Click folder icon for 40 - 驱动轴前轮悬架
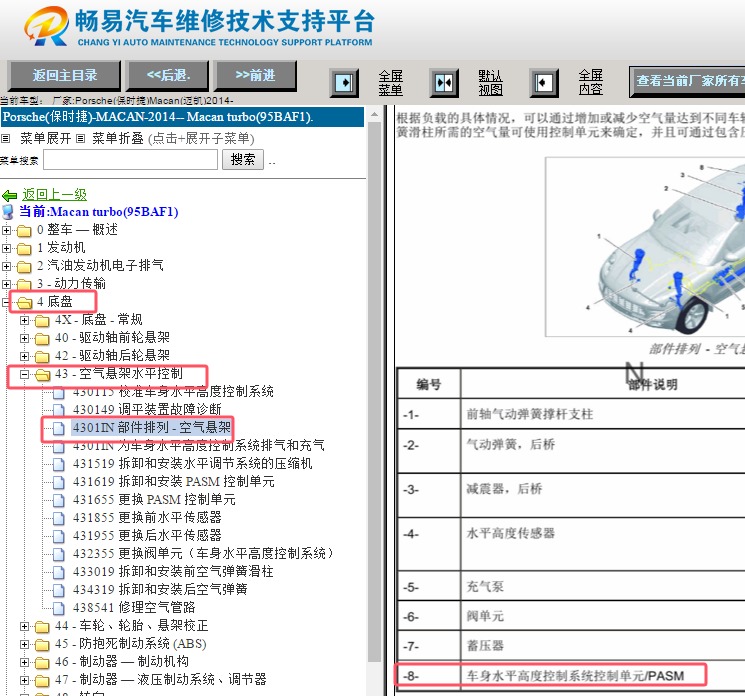 tap(42, 339)
